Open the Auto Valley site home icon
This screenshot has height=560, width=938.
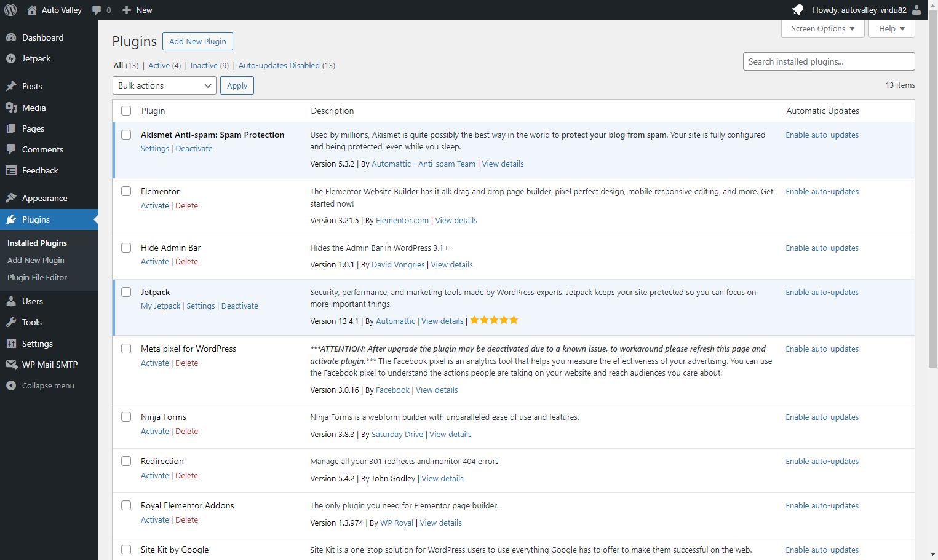(x=32, y=10)
